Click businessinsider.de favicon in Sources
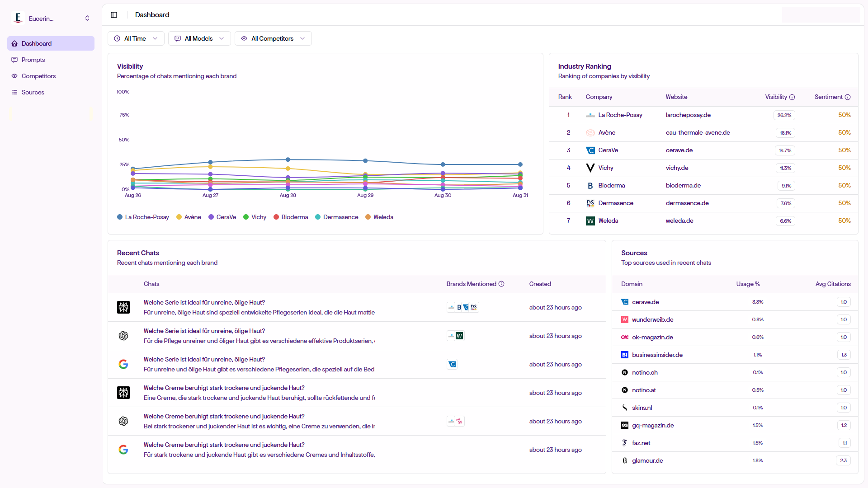The width and height of the screenshot is (868, 488). tap(625, 355)
